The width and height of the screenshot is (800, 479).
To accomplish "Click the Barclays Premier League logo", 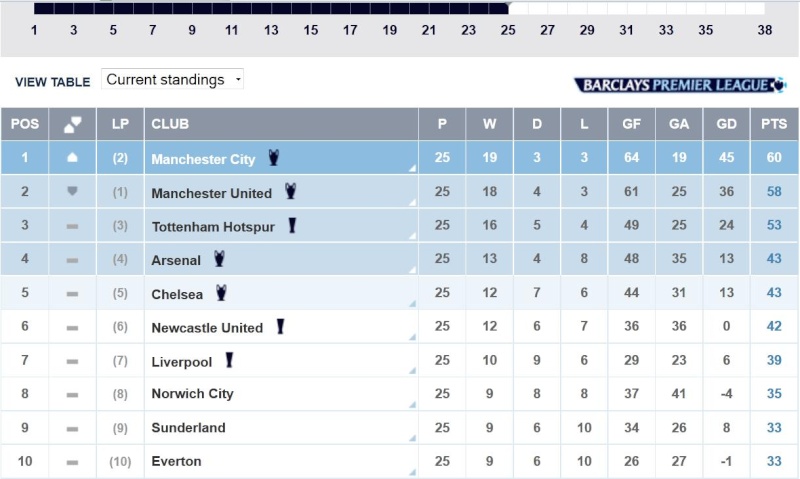I will click(680, 85).
